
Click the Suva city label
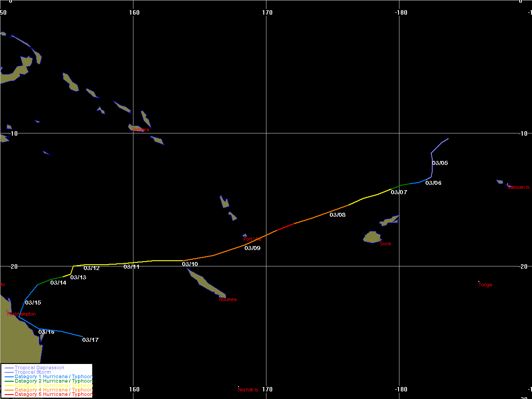(385, 244)
